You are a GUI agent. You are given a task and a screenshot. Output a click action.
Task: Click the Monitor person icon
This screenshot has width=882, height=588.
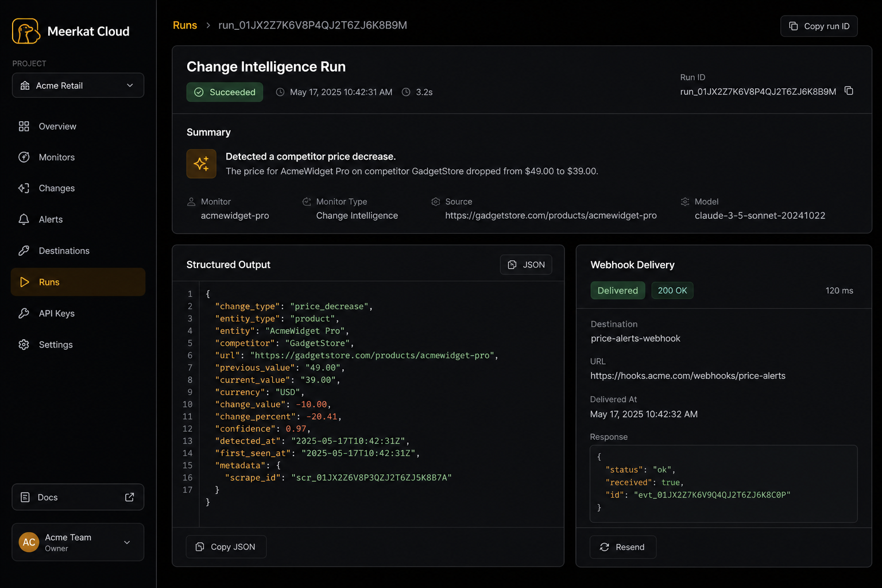coord(191,202)
